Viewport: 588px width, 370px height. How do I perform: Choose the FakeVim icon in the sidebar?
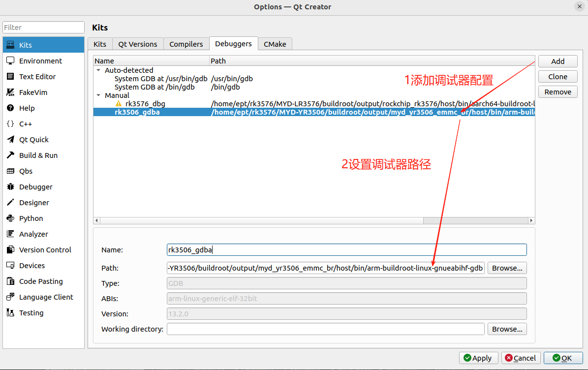point(10,92)
